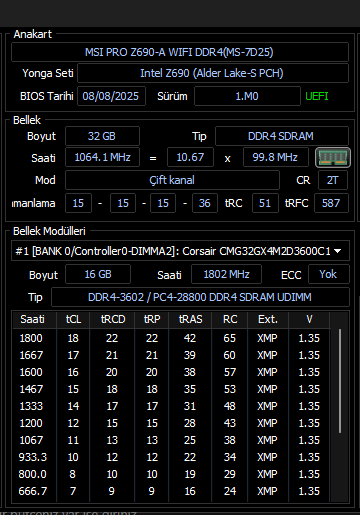Image resolution: width=360 pixels, height=515 pixels.
Task: Click the BIOS date 08/08/2025 field
Action: tap(111, 96)
